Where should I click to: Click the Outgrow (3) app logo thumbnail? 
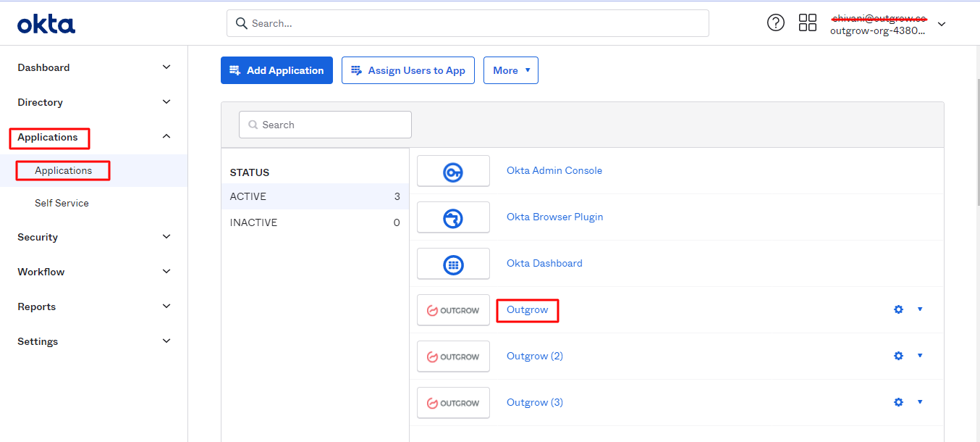coord(453,403)
